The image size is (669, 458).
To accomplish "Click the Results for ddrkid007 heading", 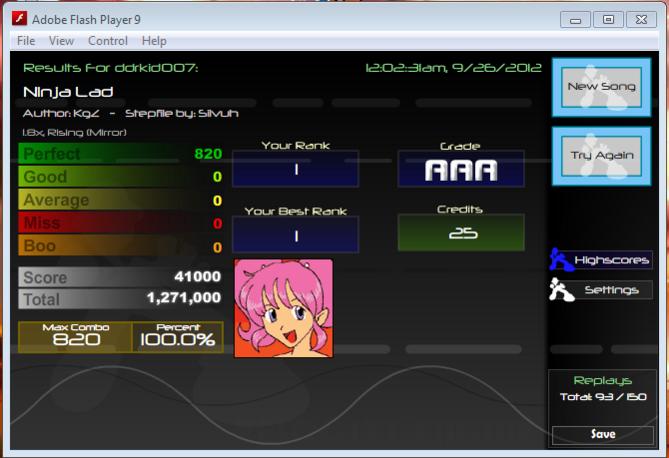I will pos(111,68).
